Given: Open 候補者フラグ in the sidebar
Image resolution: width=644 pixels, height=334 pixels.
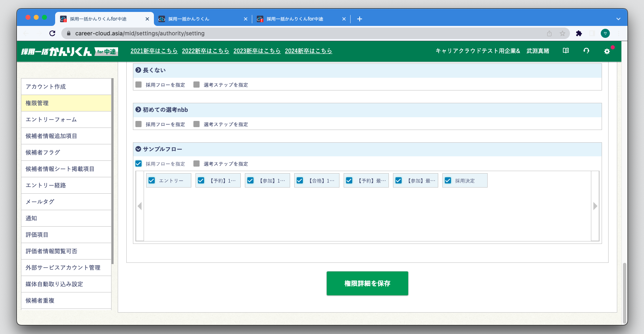Looking at the screenshot, I should tap(66, 153).
